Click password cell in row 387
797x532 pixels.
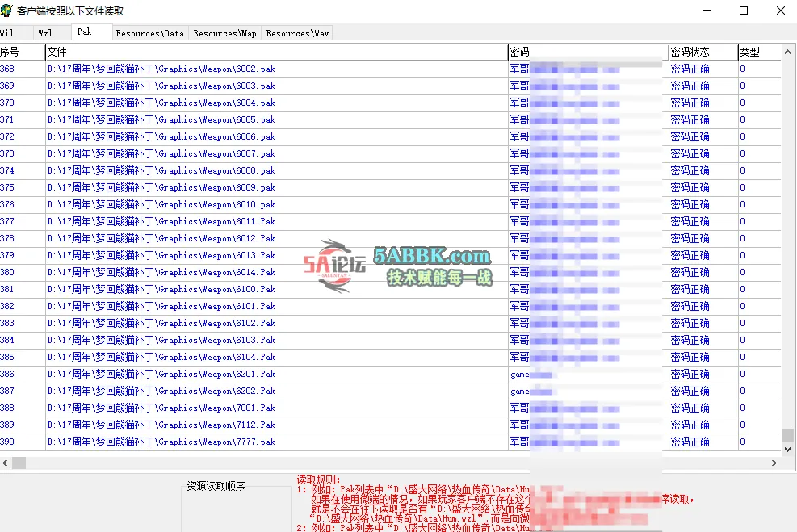(x=588, y=391)
